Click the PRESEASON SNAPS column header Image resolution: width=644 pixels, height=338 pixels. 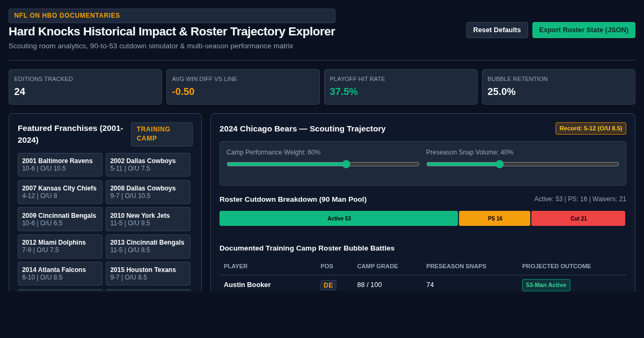point(456,266)
